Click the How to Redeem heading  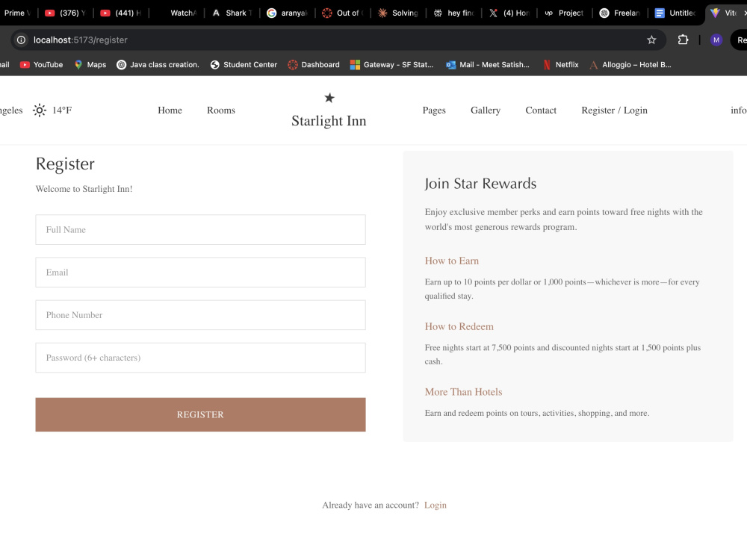(x=459, y=327)
